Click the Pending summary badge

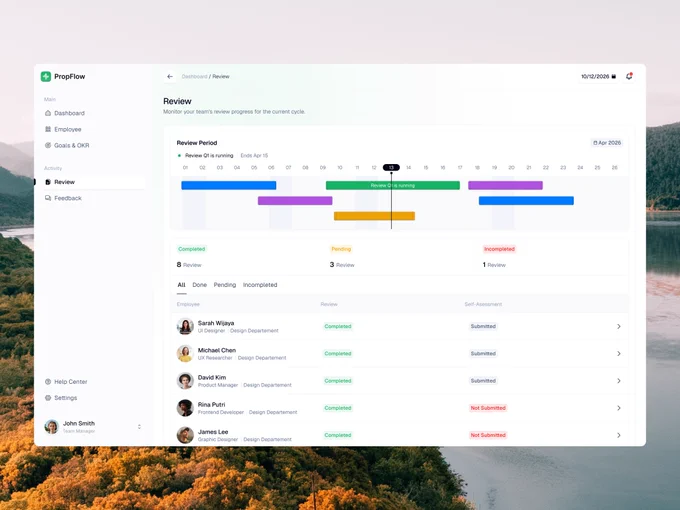[341, 249]
